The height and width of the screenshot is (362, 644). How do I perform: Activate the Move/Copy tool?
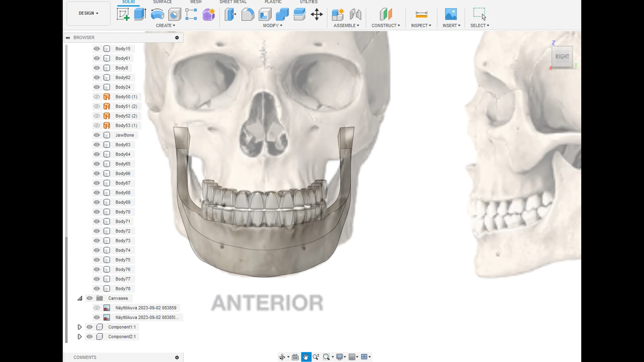(x=317, y=14)
